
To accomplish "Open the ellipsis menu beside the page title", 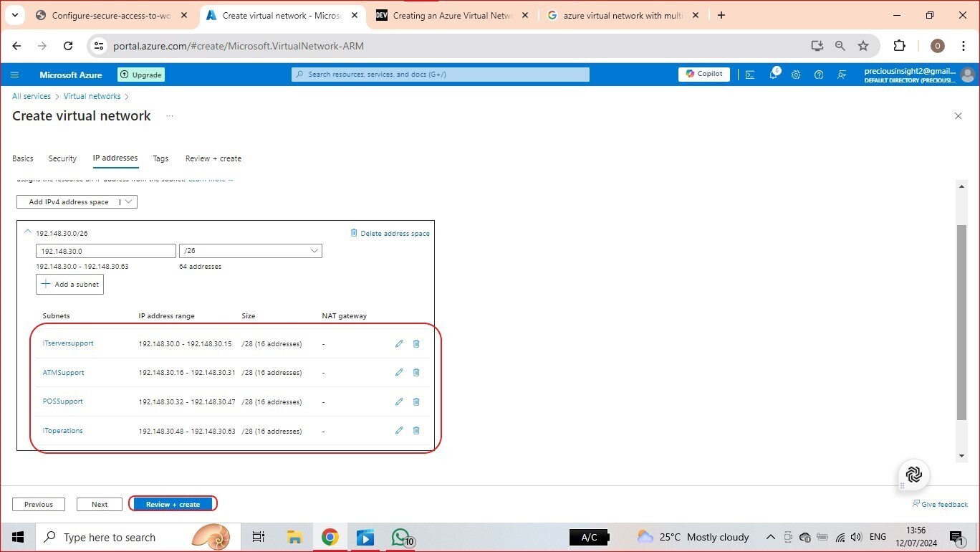I will (x=170, y=115).
